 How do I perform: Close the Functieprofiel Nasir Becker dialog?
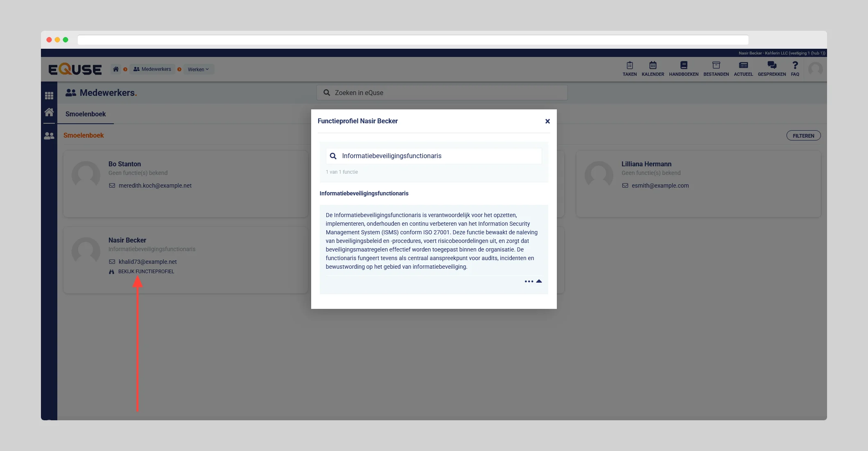547,121
